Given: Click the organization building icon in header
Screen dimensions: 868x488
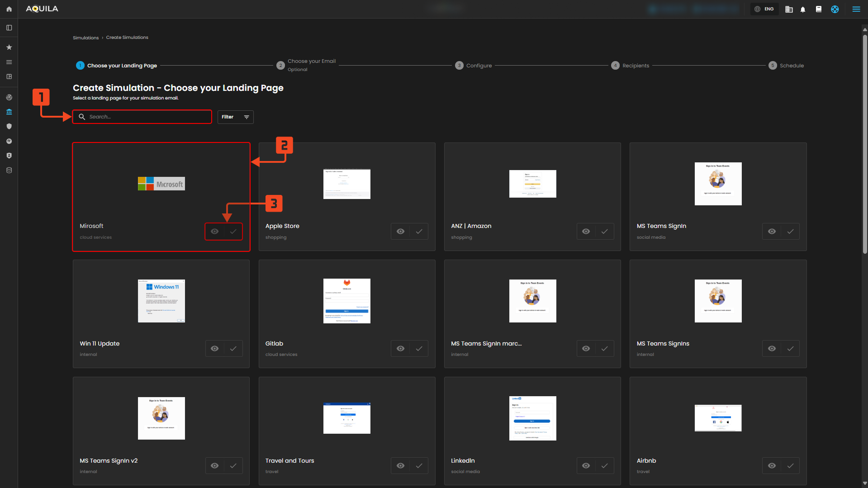Looking at the screenshot, I should click(x=789, y=9).
